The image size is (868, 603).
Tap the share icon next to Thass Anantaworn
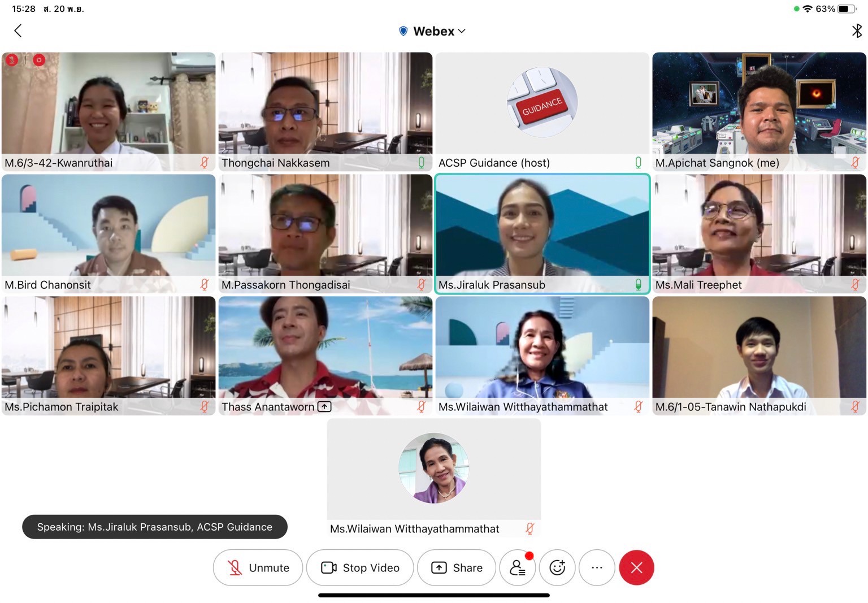coord(324,407)
